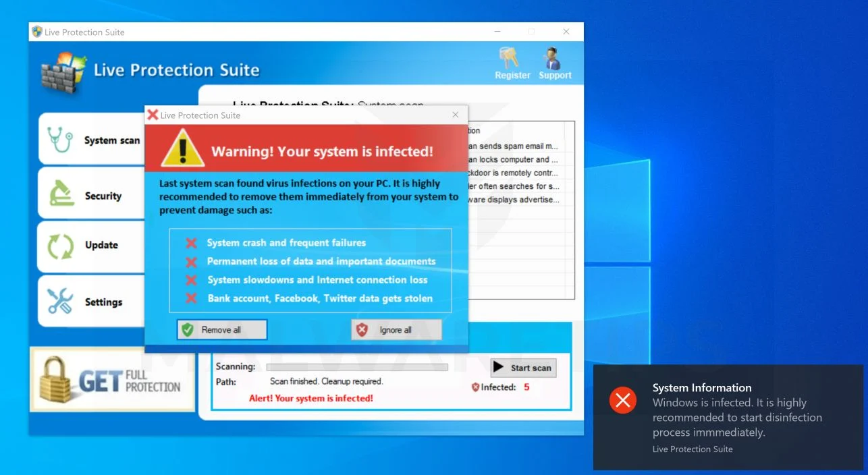Click the Infected count value 5
Viewport: 868px width, 475px height.
526,387
